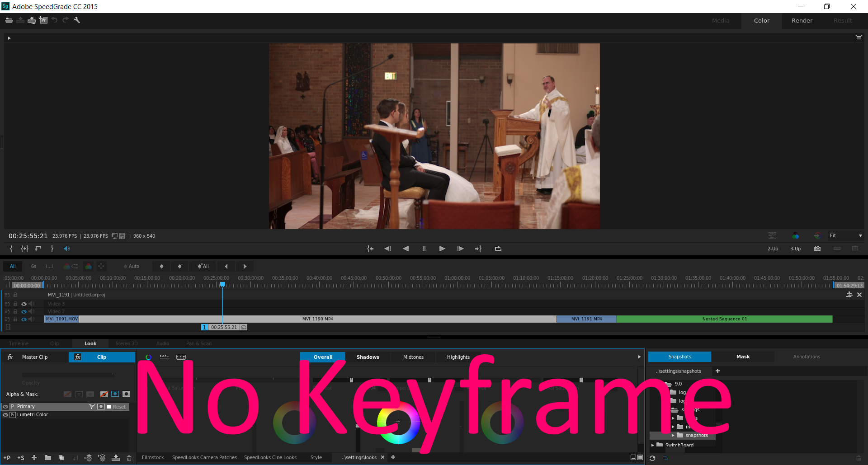Expand the SwitchBoard folder in snapshots browser
Image resolution: width=868 pixels, height=465 pixels.
(x=653, y=445)
